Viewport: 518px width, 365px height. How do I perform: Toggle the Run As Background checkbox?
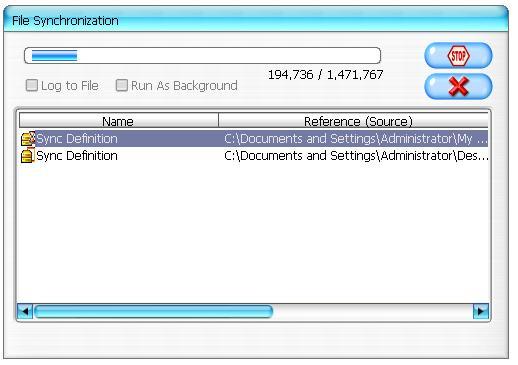121,85
